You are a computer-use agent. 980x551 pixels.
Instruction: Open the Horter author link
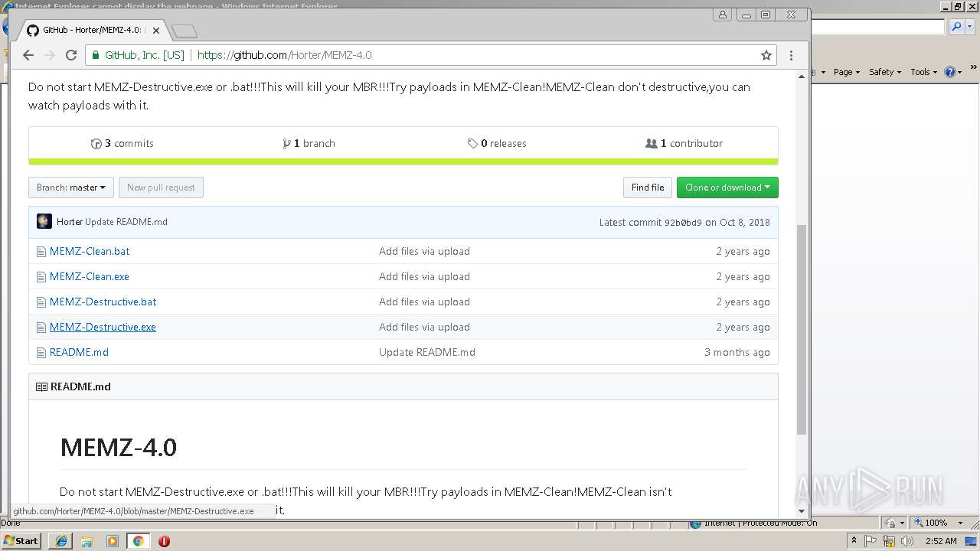(70, 222)
